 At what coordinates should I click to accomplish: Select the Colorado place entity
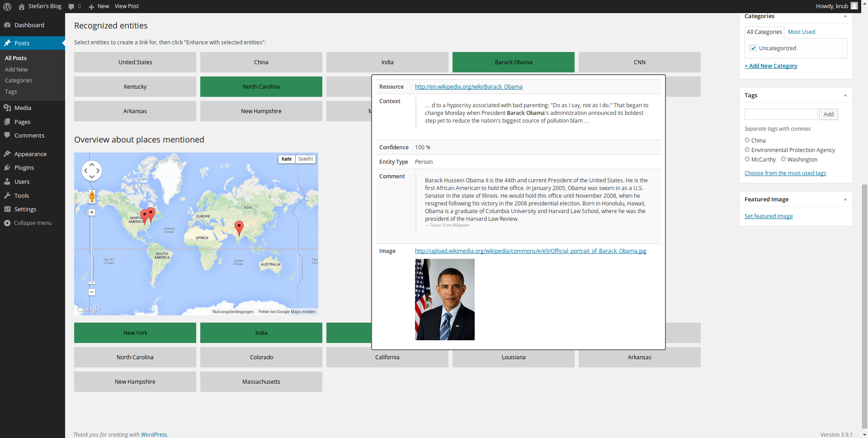tap(261, 357)
